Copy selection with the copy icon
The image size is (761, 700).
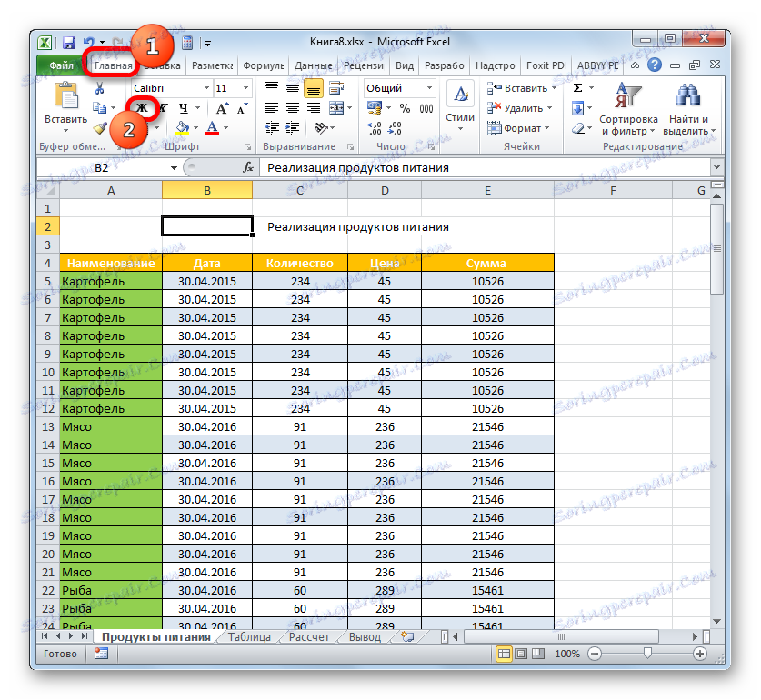pos(99,108)
